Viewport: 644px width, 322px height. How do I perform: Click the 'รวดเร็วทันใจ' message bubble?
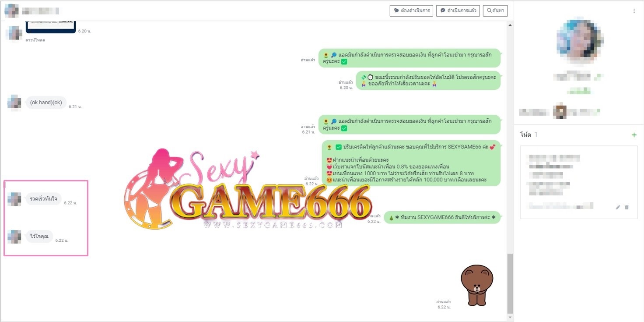(43, 199)
